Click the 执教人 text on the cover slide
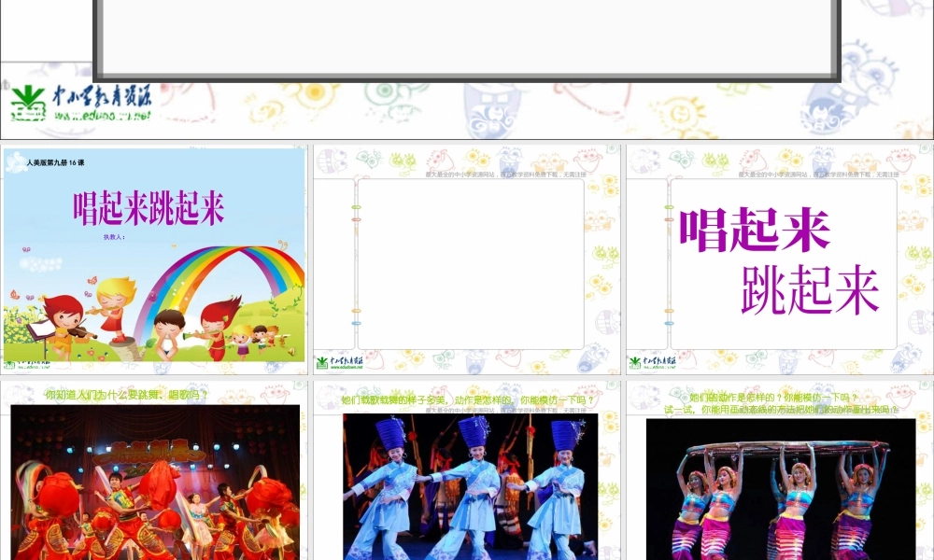Screen dimensions: 934x560 click(x=114, y=237)
